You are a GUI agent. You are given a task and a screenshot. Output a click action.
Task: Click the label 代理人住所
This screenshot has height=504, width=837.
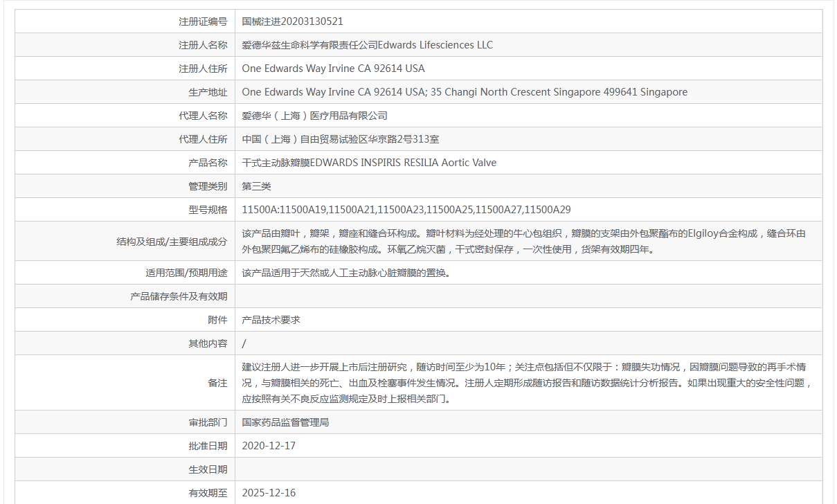[x=203, y=139]
